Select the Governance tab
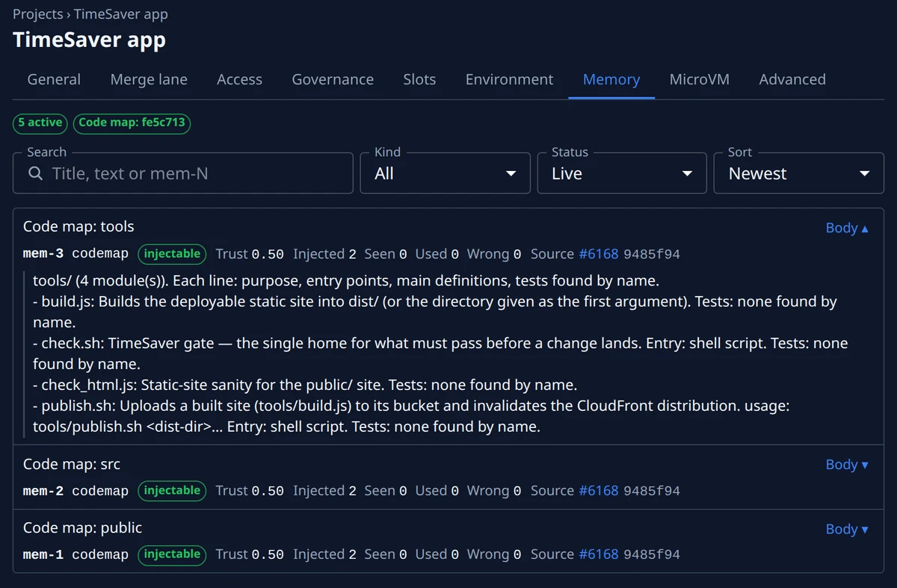Viewport: 897px width, 588px height. [x=333, y=79]
